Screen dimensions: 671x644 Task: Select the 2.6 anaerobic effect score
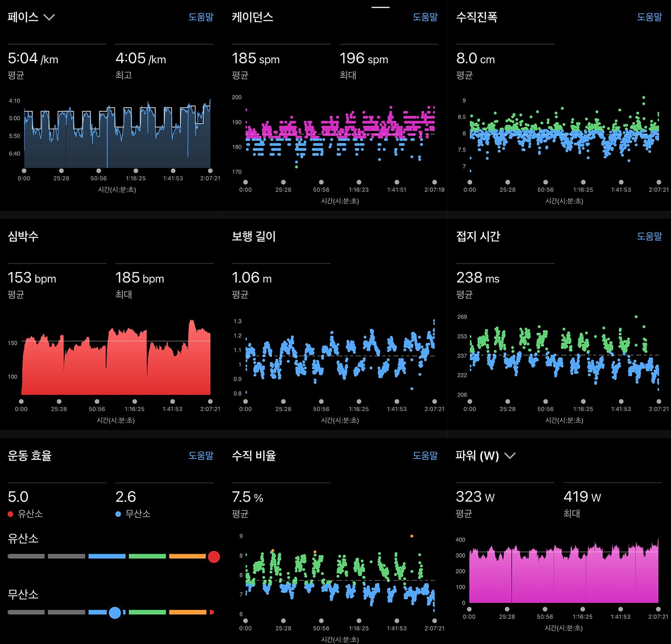point(126,497)
